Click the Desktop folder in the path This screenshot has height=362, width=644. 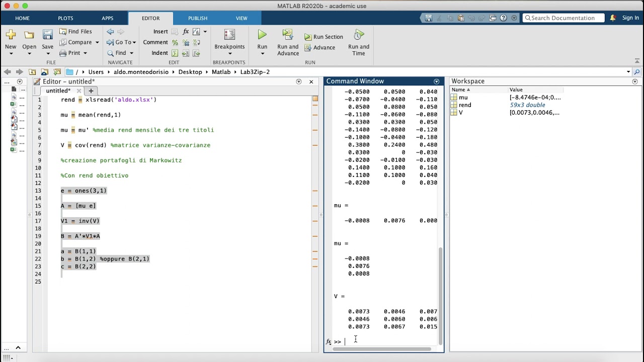click(190, 72)
